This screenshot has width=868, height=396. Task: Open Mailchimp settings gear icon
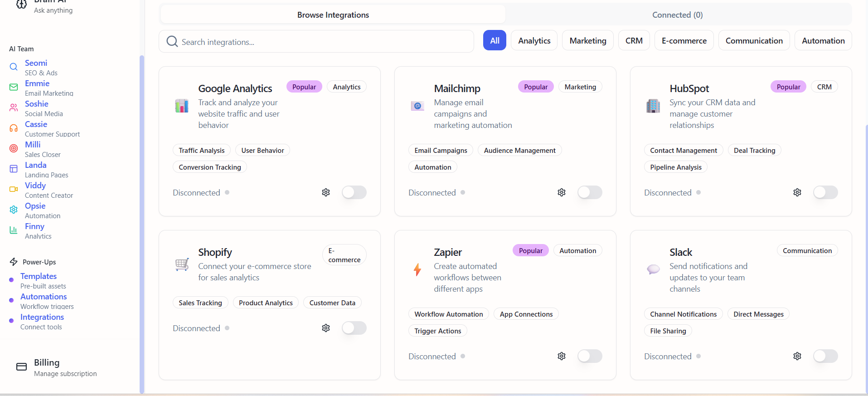562,192
